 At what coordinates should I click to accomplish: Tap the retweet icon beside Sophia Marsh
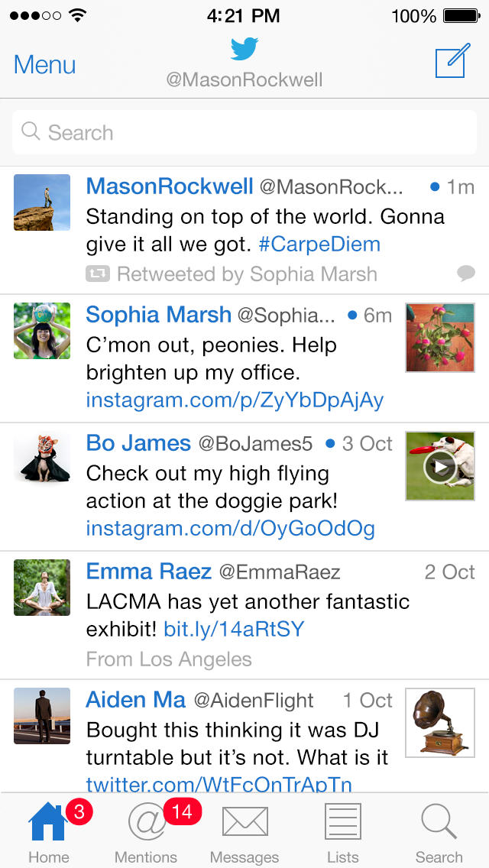pyautogui.click(x=98, y=274)
